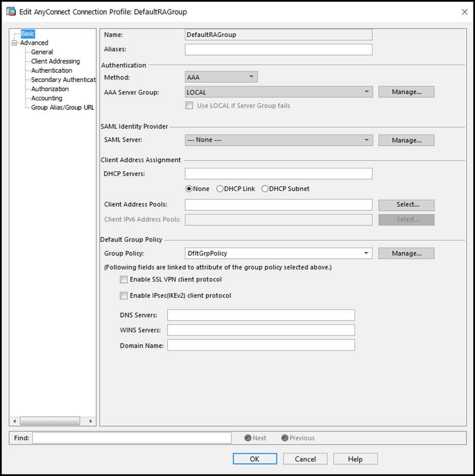Open the General advanced settings
Image resolution: width=475 pixels, height=476 pixels.
[42, 52]
